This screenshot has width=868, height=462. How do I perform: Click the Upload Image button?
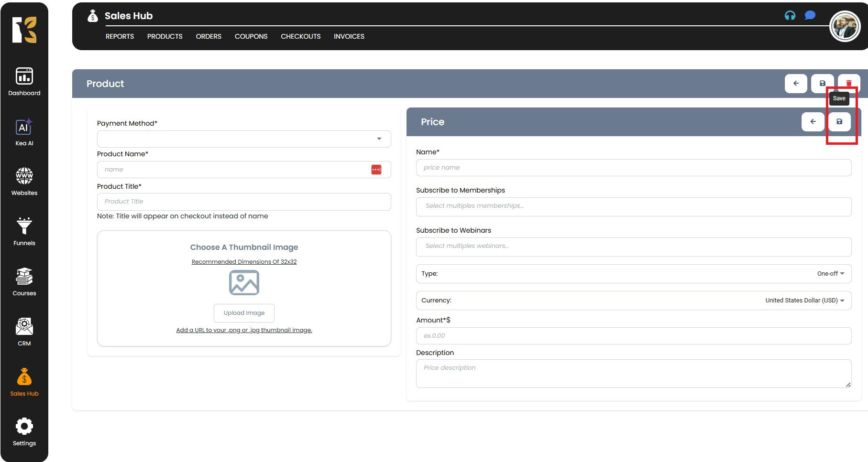[244, 313]
